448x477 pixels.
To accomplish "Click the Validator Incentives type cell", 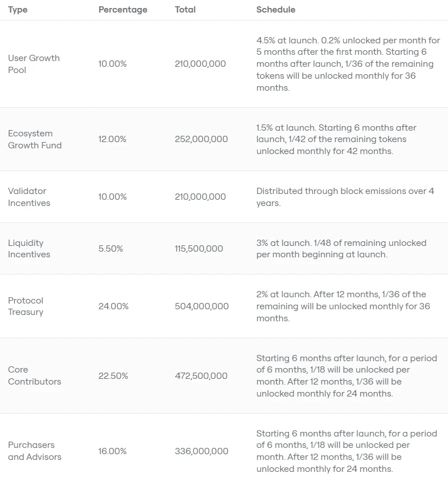I will pyautogui.click(x=29, y=197).
